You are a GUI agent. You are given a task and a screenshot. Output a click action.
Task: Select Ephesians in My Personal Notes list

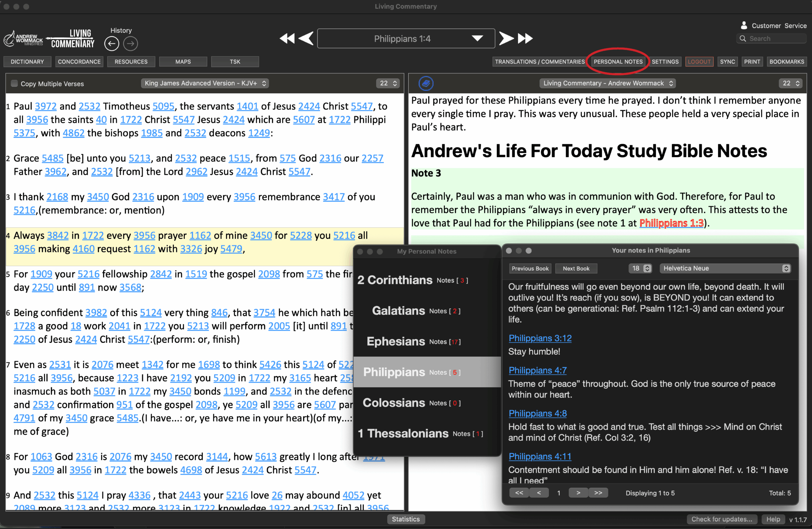pyautogui.click(x=396, y=341)
